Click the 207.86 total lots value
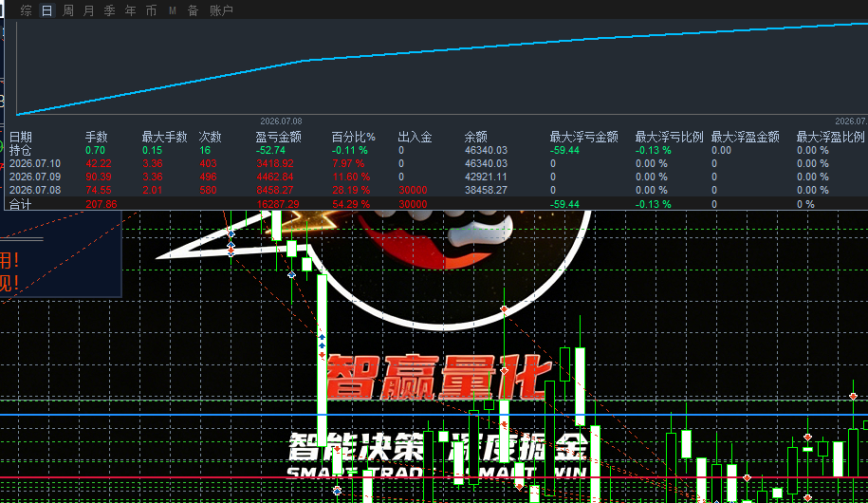Image resolution: width=868 pixels, height=503 pixels. click(102, 204)
